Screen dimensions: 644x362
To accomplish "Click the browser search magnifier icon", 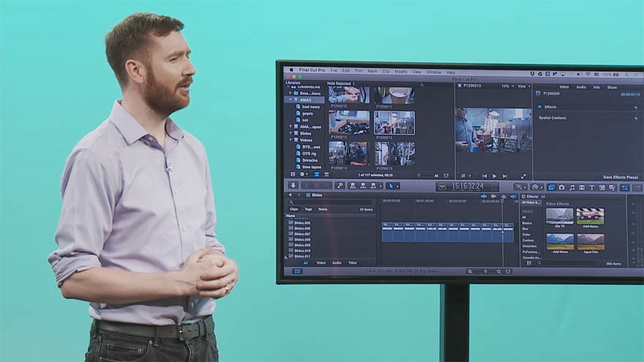I will point(422,85).
